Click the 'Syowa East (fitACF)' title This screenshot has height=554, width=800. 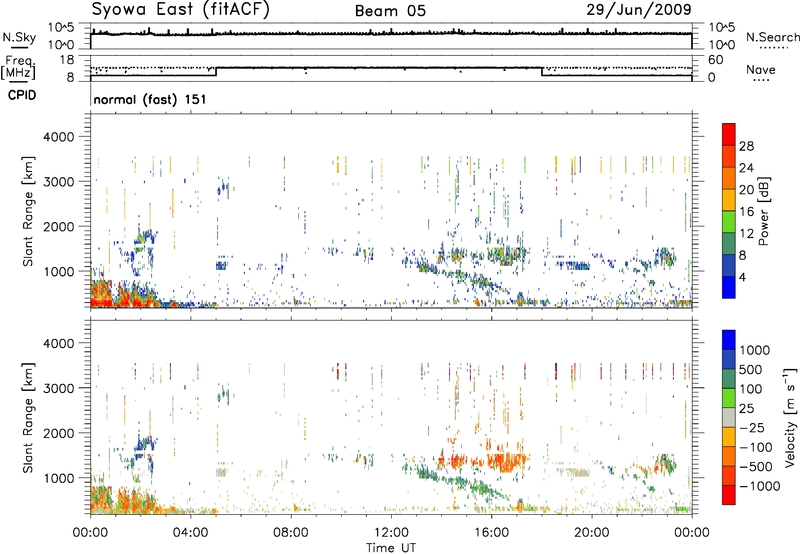pyautogui.click(x=180, y=10)
